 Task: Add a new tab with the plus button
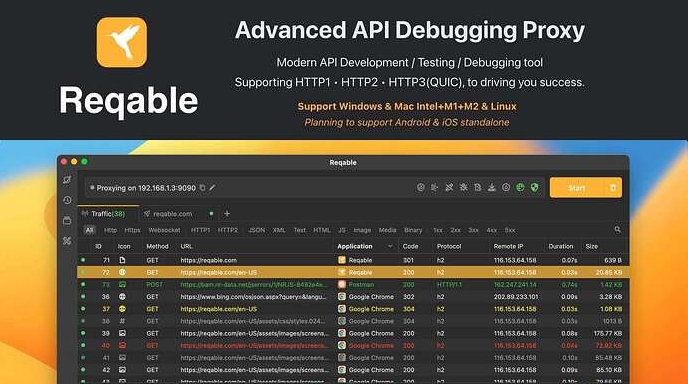tap(227, 214)
